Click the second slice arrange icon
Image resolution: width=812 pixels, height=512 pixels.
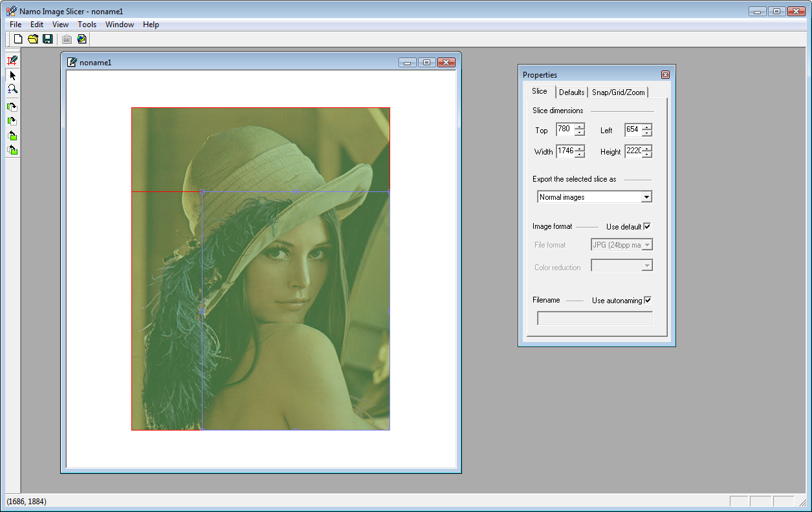pyautogui.click(x=12, y=121)
